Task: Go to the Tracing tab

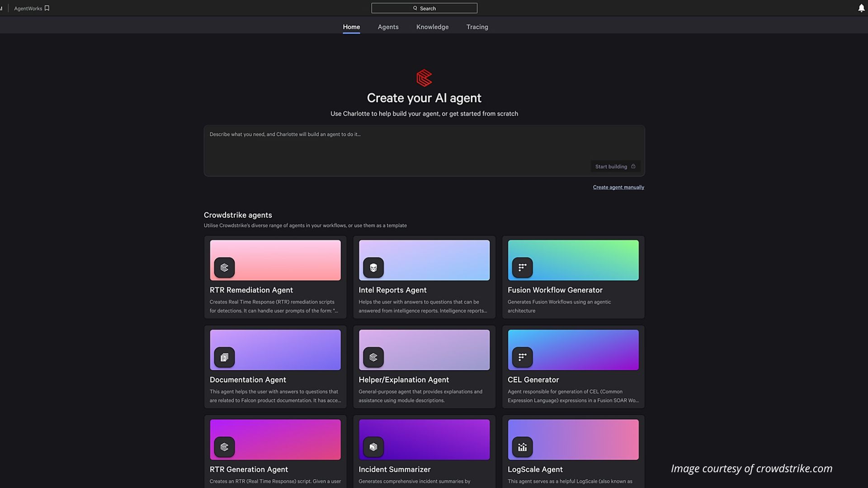Action: click(x=477, y=27)
